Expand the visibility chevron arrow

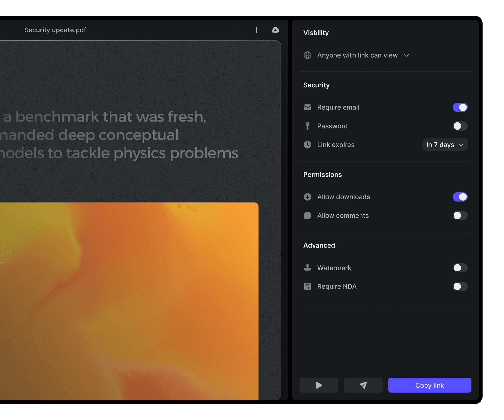click(x=407, y=55)
